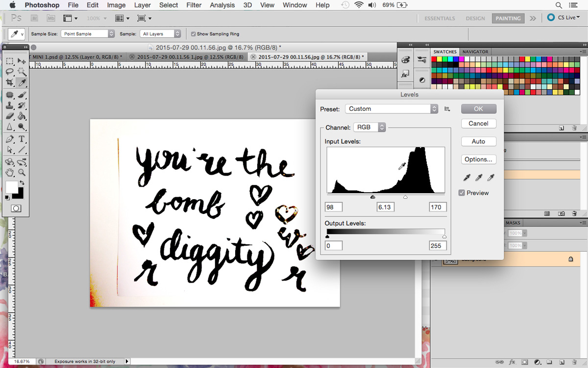Select the Clone Stamp tool

(x=9, y=105)
